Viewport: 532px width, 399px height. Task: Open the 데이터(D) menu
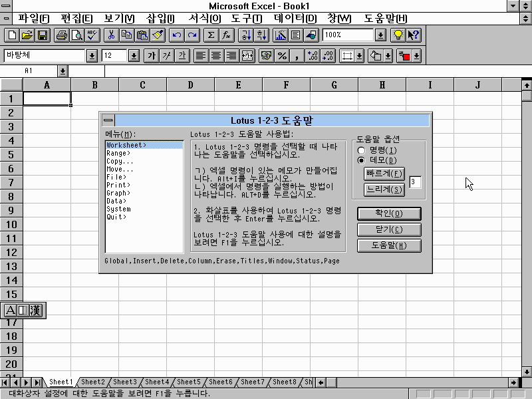(x=295, y=19)
